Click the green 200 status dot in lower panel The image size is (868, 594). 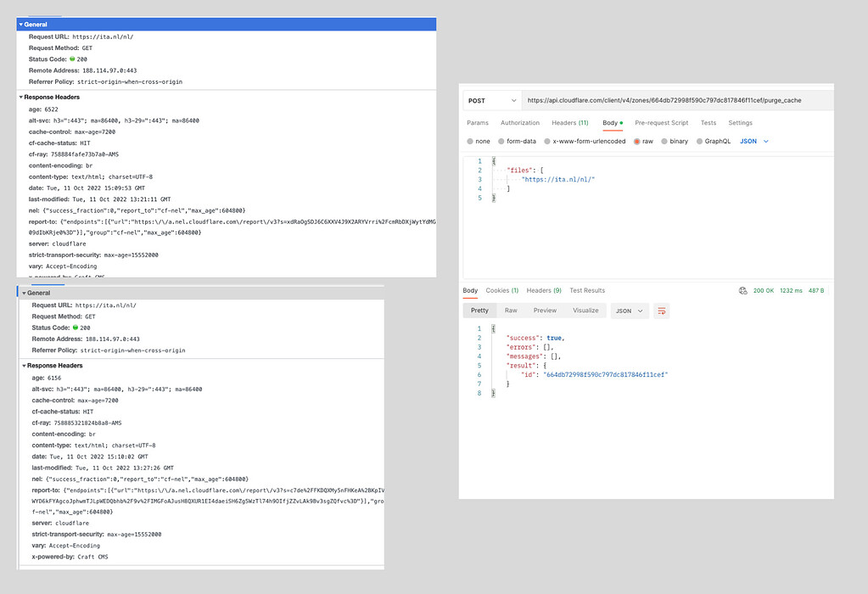click(77, 327)
